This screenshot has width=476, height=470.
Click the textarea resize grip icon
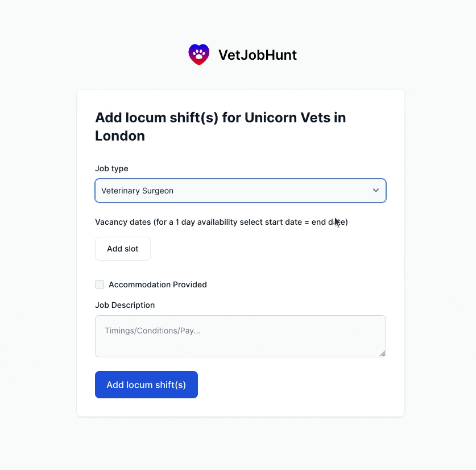[382, 353]
